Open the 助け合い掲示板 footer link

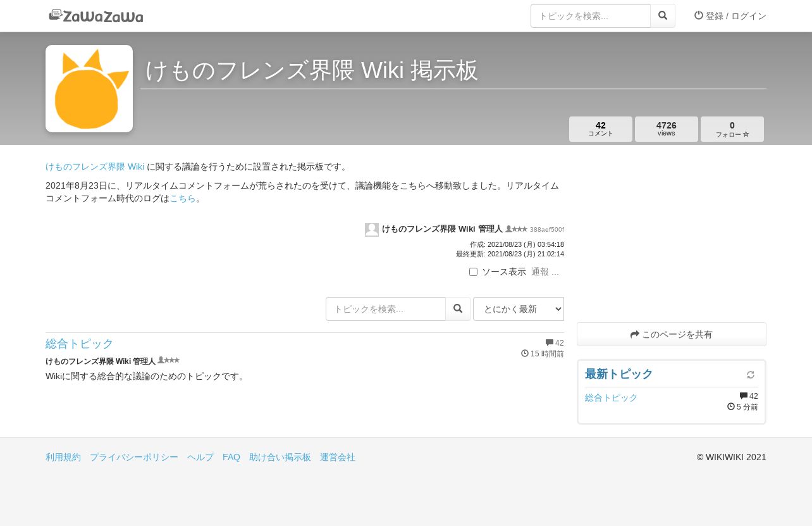pyautogui.click(x=280, y=457)
